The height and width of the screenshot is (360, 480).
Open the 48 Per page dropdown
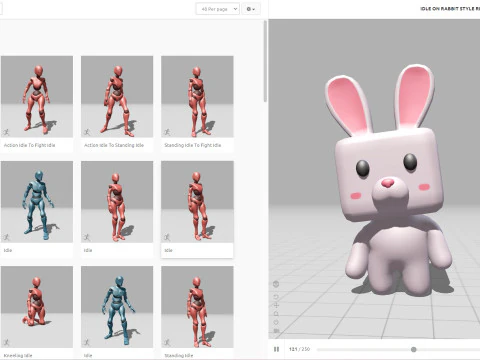click(217, 9)
